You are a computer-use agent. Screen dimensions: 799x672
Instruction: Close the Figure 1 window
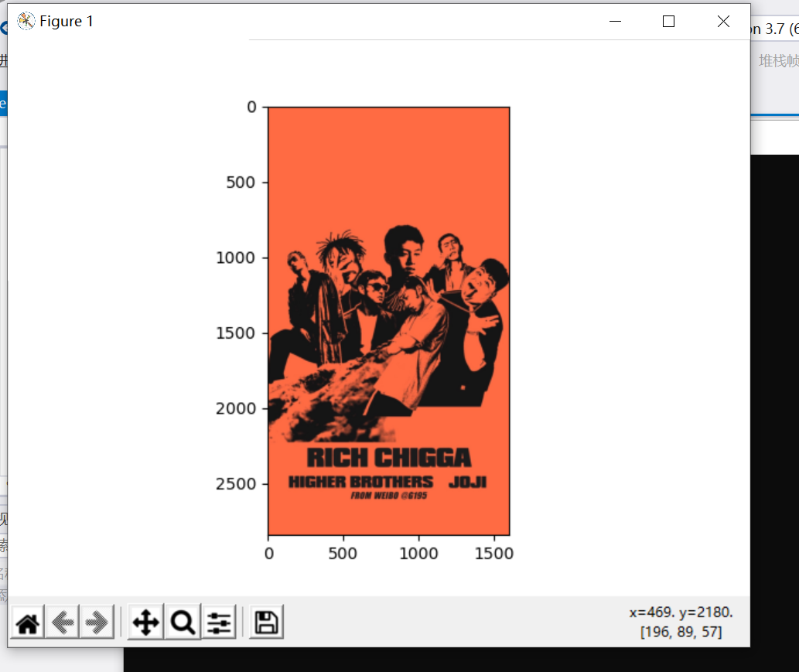pyautogui.click(x=723, y=22)
